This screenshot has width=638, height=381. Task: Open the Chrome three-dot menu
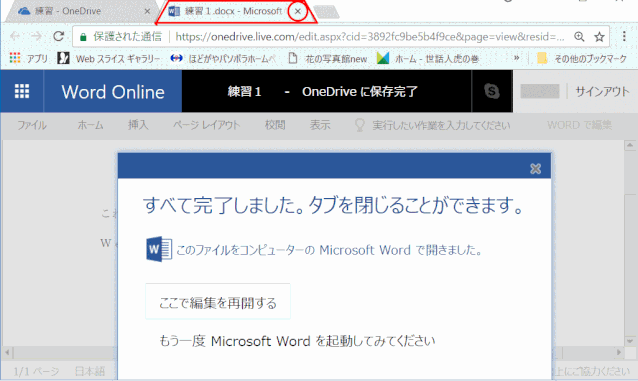point(624,37)
